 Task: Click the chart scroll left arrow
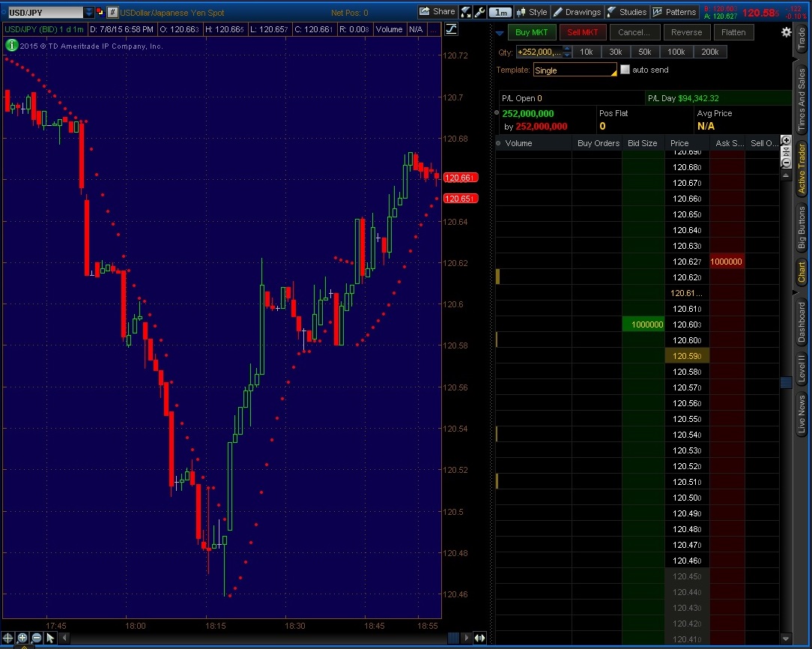pos(64,638)
